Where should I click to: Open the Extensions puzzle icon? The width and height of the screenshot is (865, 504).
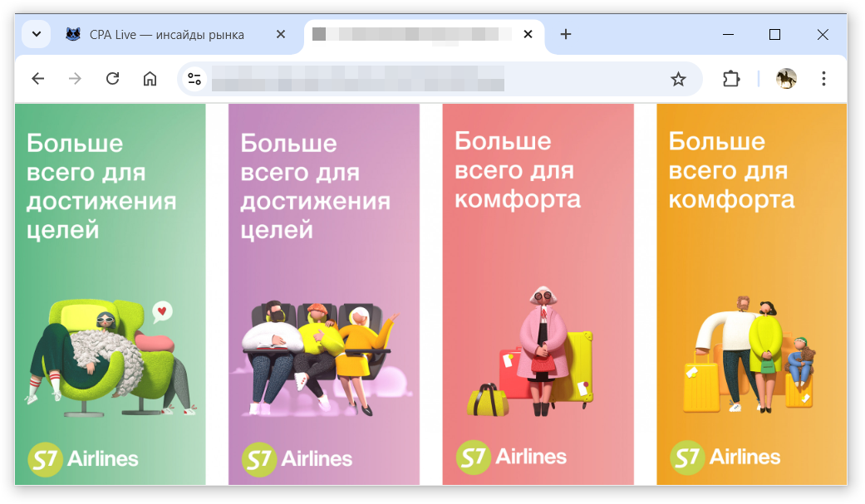point(731,79)
